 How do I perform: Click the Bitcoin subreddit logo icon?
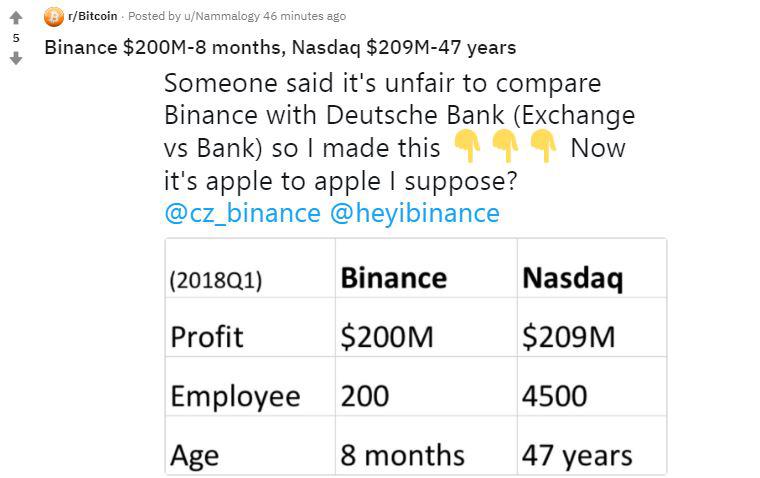click(54, 17)
